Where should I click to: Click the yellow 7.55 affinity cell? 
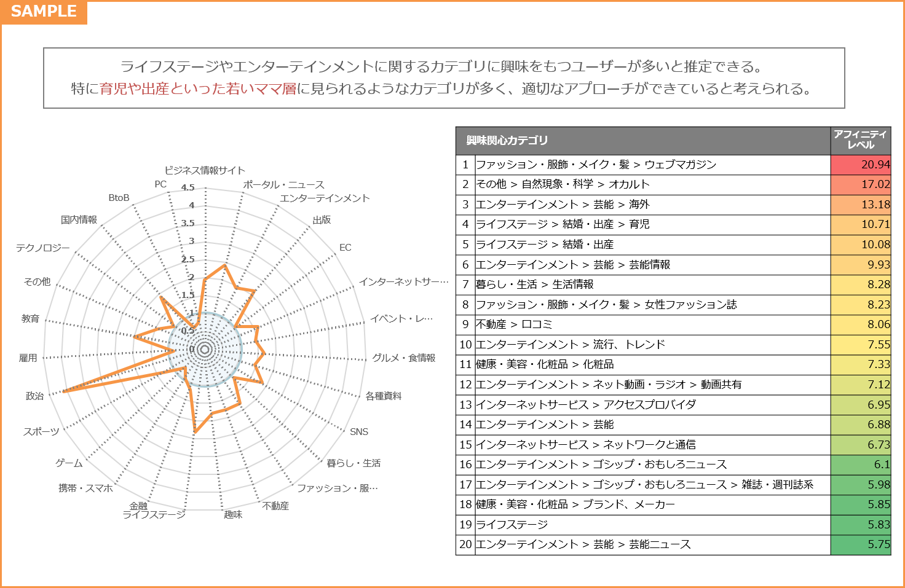(860, 344)
